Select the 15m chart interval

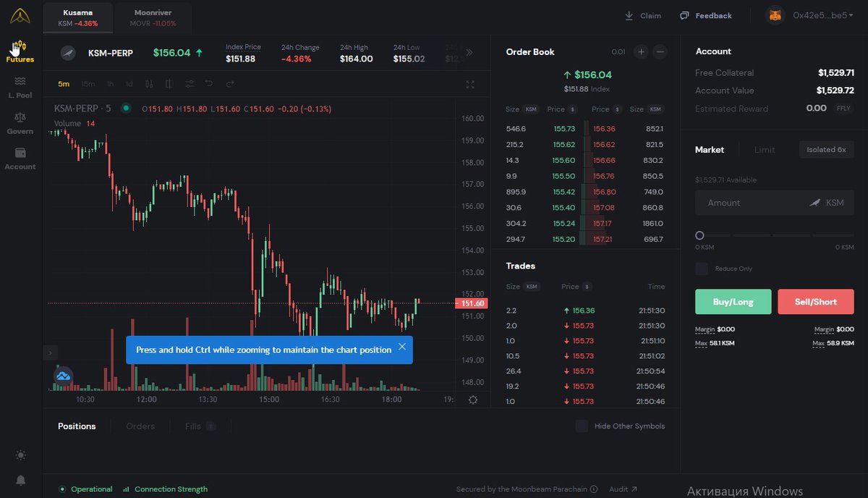click(x=88, y=84)
